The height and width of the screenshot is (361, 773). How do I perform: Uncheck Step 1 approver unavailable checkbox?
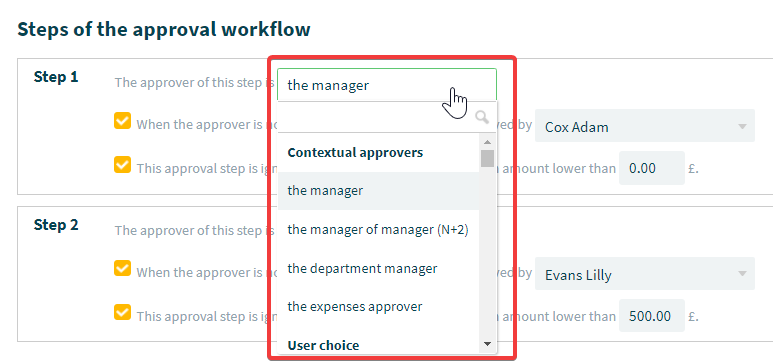122,121
